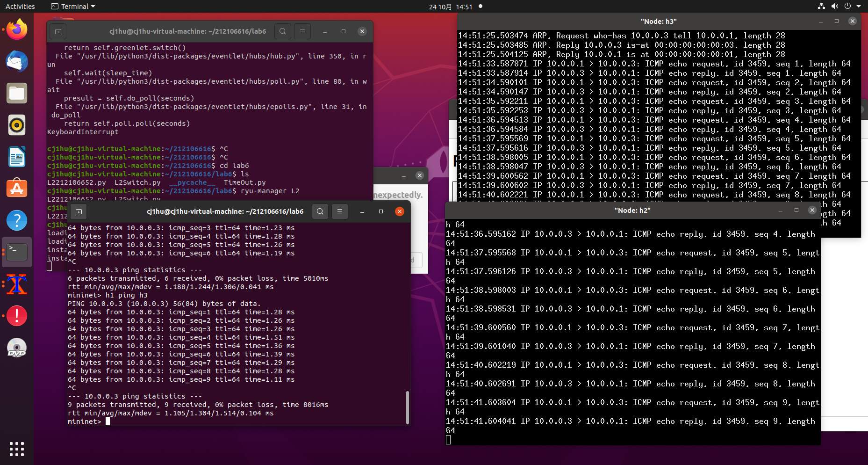This screenshot has height=465, width=868.
Task: Click 'rtt min/avg/max/mdev = 1.105' line
Action: [171, 413]
